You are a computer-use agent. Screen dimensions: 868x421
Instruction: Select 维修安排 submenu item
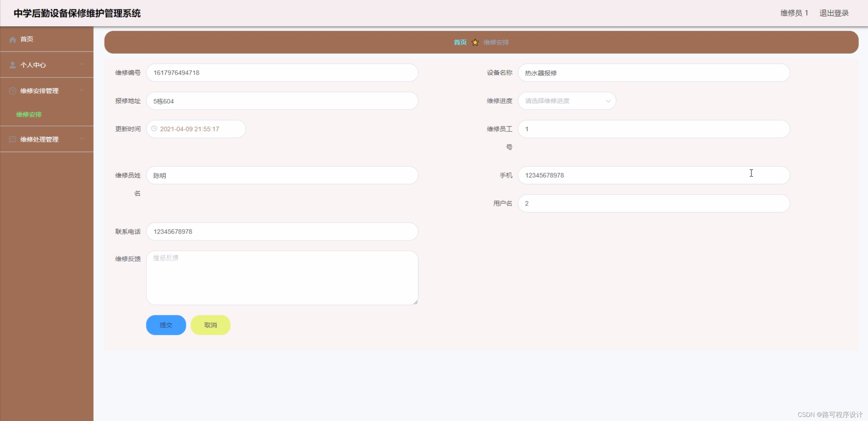click(x=29, y=114)
